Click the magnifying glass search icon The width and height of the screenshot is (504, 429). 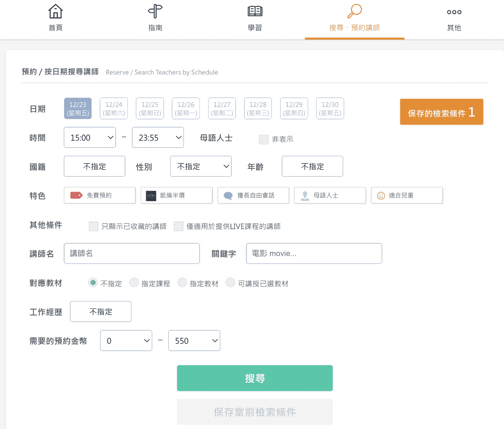click(x=354, y=11)
